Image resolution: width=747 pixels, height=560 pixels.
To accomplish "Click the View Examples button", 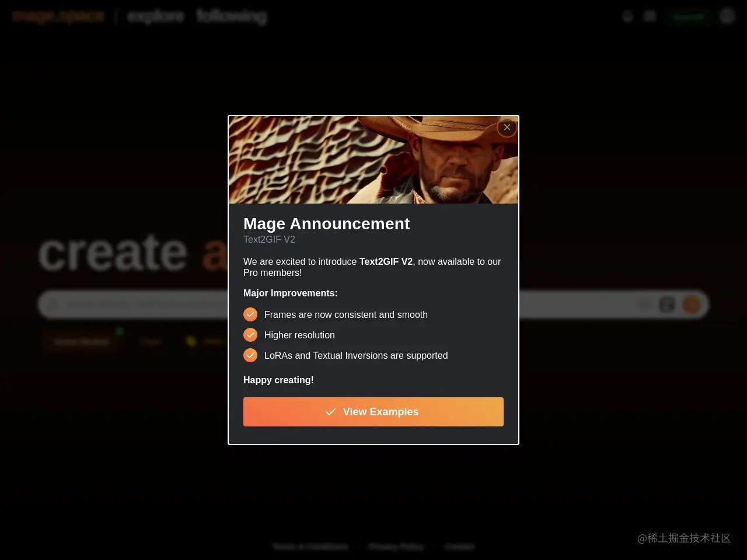I will pos(373,412).
